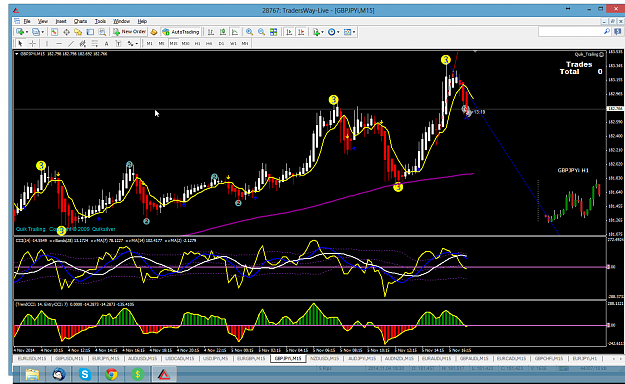Select the horizontal line drawing tool
Image resolution: width=625 pixels, height=384 pixels.
(x=59, y=43)
